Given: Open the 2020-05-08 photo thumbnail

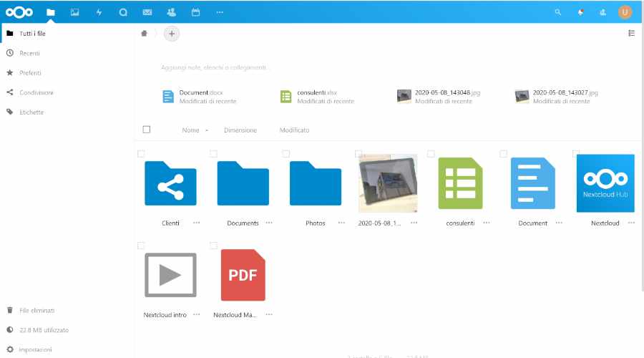Looking at the screenshot, I should 387,184.
